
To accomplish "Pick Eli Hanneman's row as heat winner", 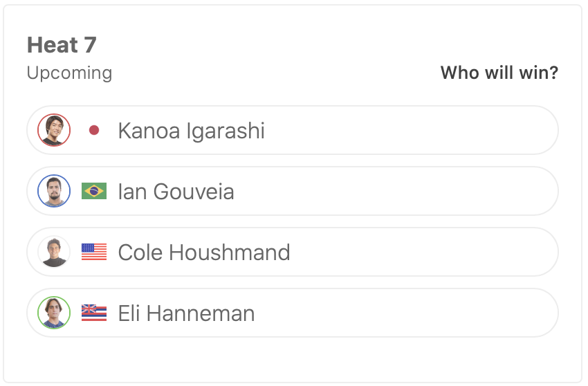I will [415, 313].
